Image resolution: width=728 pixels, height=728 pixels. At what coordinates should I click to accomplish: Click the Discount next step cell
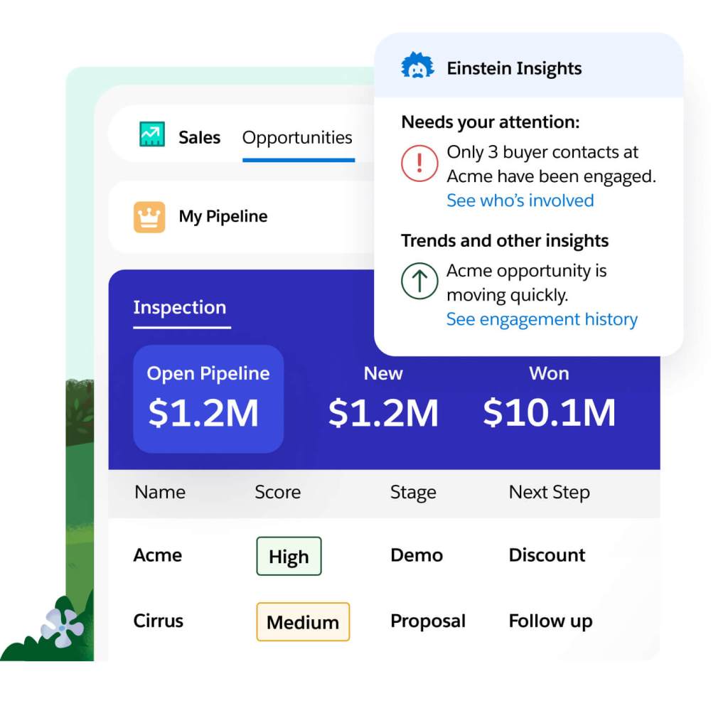tap(547, 555)
